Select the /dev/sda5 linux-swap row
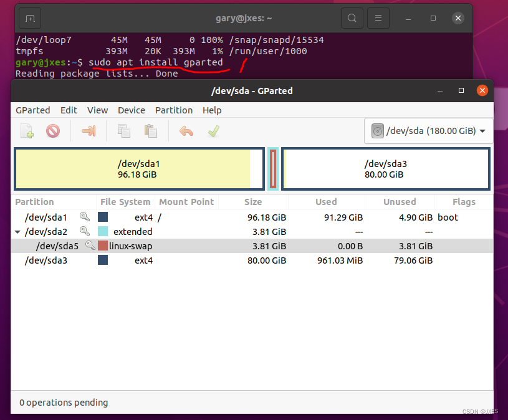This screenshot has height=420, width=508. click(x=252, y=246)
